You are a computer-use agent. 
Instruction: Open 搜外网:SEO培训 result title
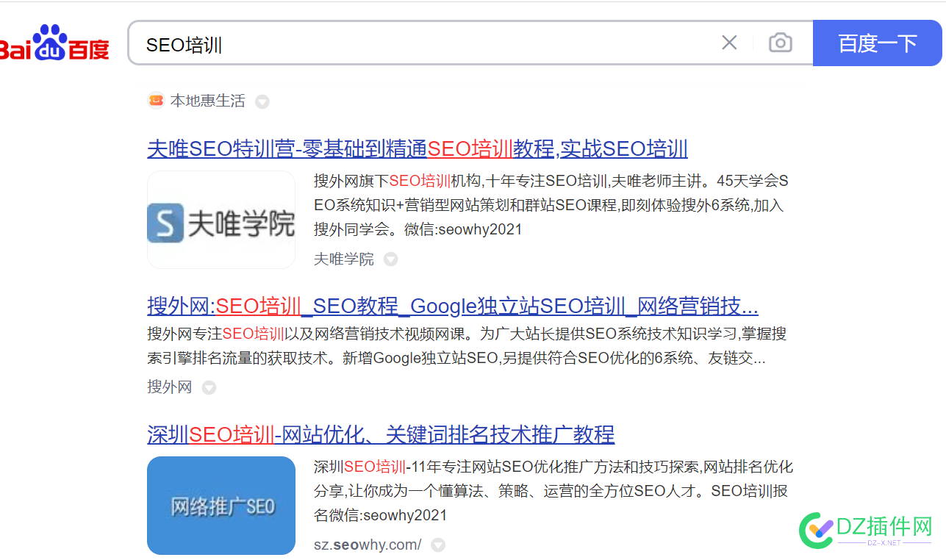(x=453, y=306)
